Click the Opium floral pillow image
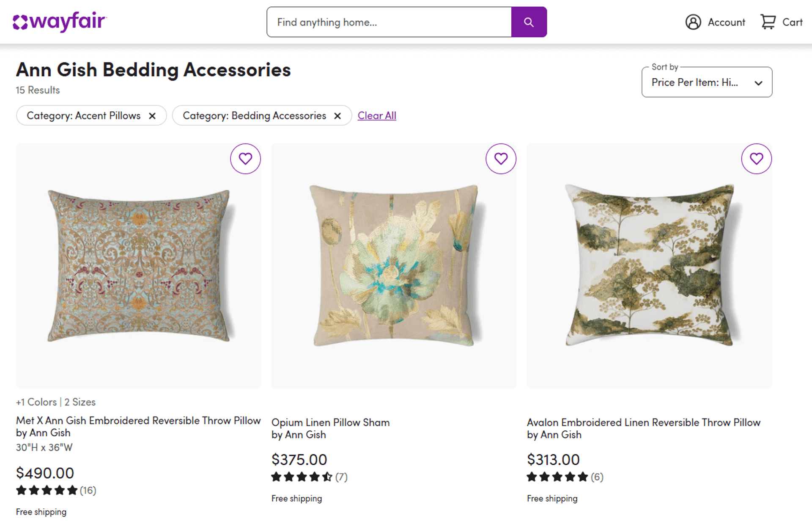Image resolution: width=812 pixels, height=521 pixels. pos(393,266)
